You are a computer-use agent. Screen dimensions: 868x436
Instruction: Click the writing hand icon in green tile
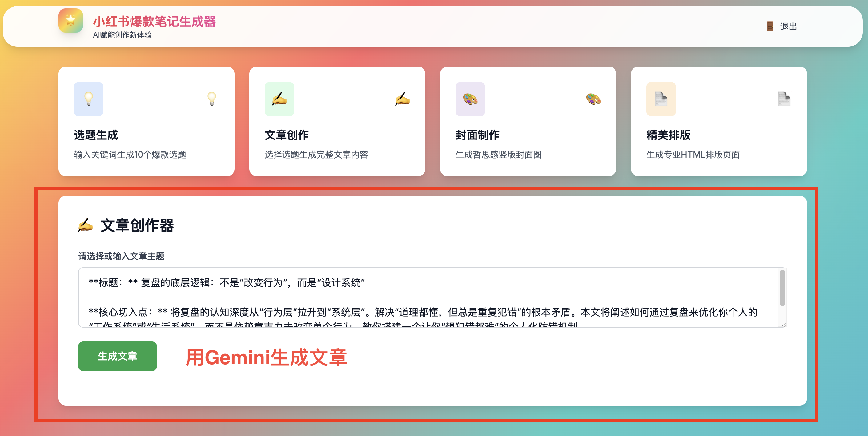pyautogui.click(x=279, y=99)
